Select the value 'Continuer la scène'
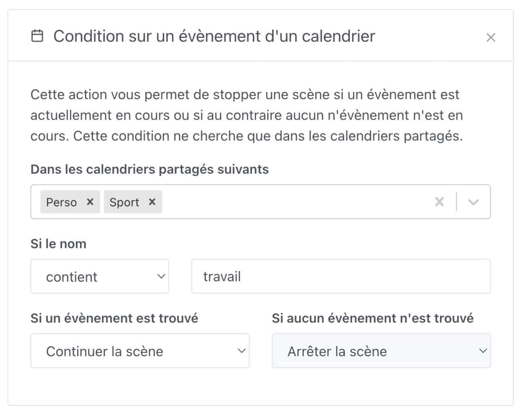Screen dimensions: 525x420 coord(104,351)
